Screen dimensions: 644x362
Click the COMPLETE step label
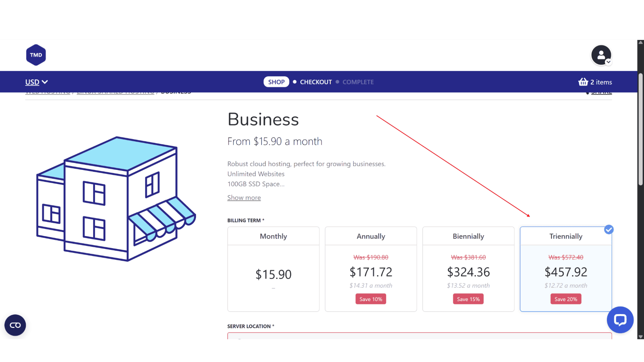358,82
